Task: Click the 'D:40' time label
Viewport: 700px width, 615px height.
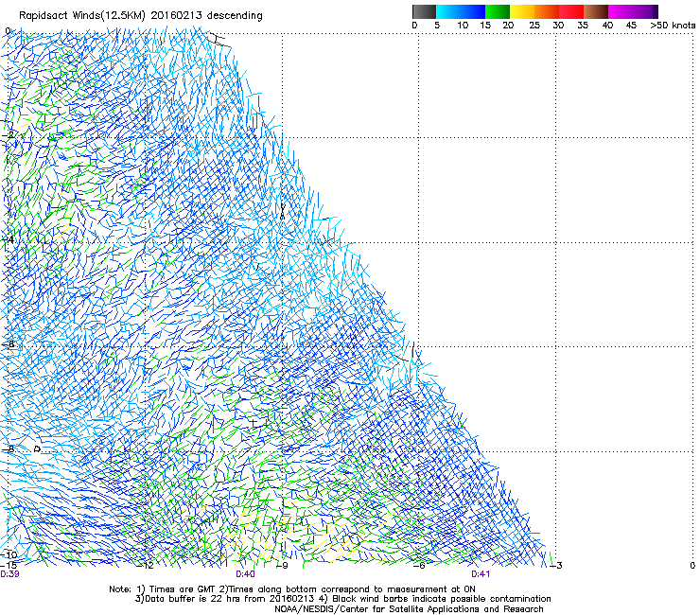Action: [245, 574]
